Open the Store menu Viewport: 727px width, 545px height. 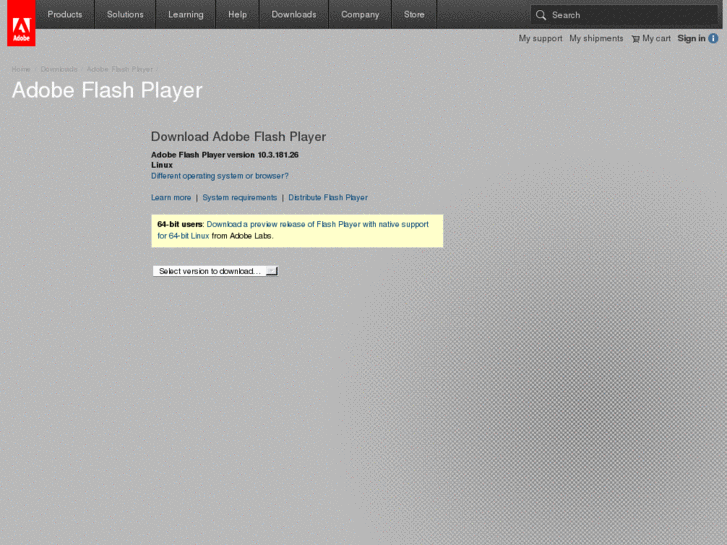(x=414, y=14)
